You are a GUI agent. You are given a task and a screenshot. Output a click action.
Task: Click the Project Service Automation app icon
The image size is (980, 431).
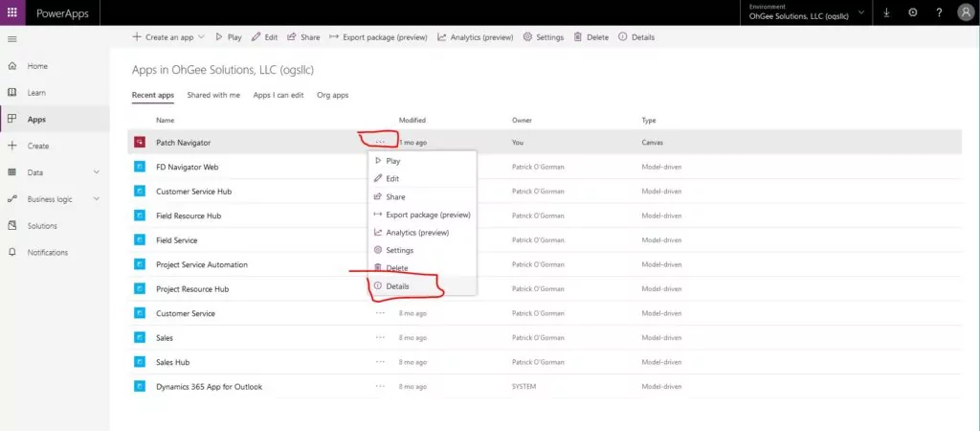[x=140, y=264]
